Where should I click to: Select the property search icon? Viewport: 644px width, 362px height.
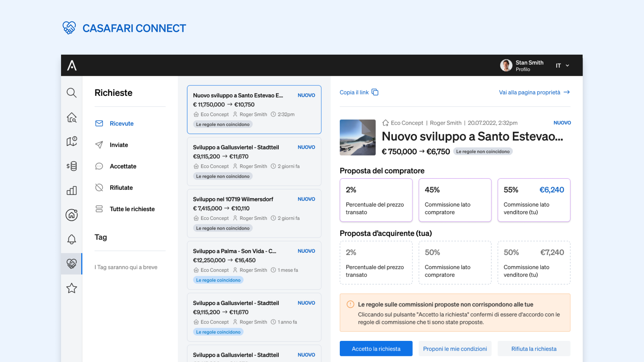pos(71,118)
